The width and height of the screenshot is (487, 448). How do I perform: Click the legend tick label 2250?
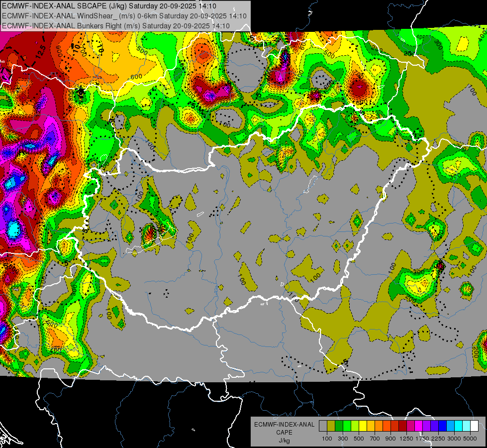tap(439, 439)
